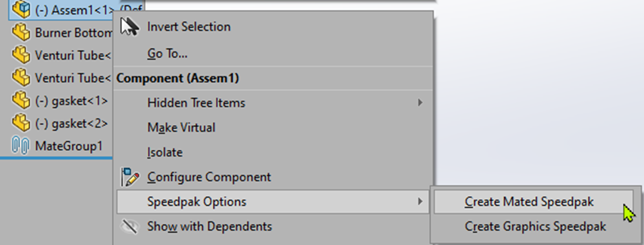The height and width of the screenshot is (245, 644).
Task: Select the second Venturi Tube part icon
Action: pos(21,78)
